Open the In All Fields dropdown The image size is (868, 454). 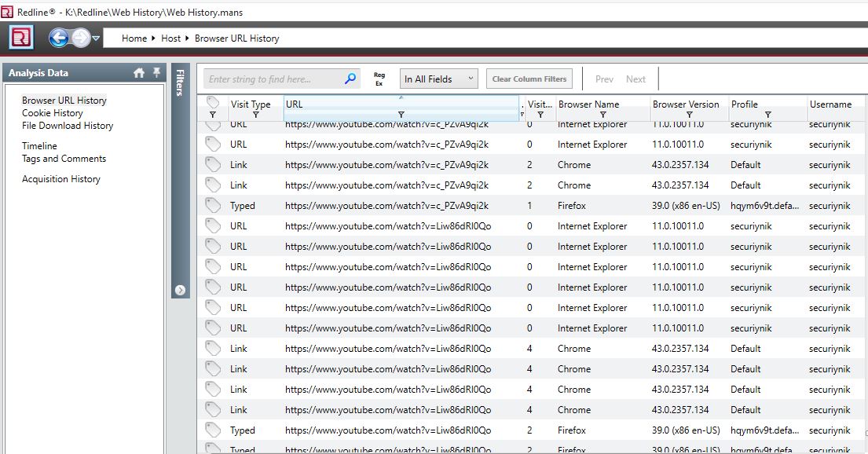439,79
